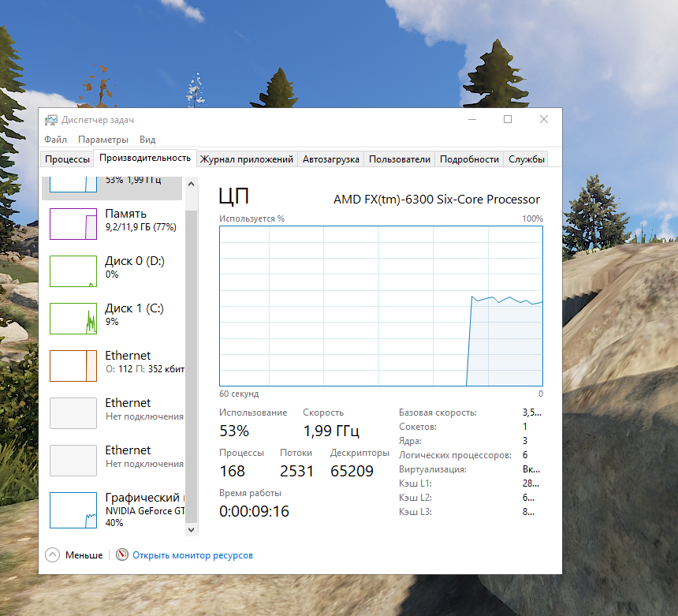Screen dimensions: 678x616
Task: Click the AMD FX(tm)-6300 Six-Core Processor text
Action: click(x=437, y=200)
